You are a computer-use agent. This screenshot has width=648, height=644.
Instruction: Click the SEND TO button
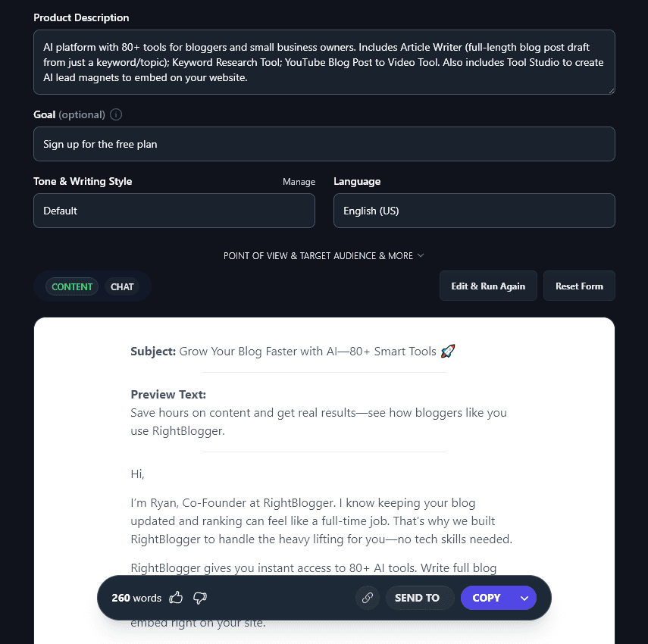[x=420, y=598]
